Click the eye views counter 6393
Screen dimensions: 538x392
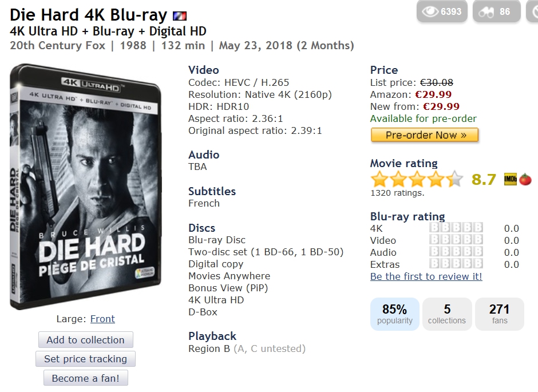[x=442, y=11]
